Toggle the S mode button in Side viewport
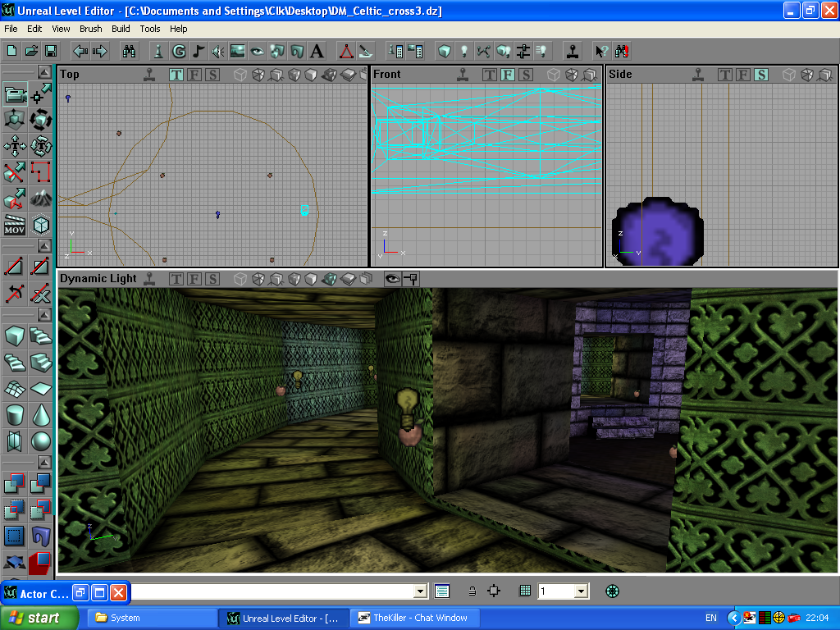This screenshot has height=630, width=840. pyautogui.click(x=761, y=75)
